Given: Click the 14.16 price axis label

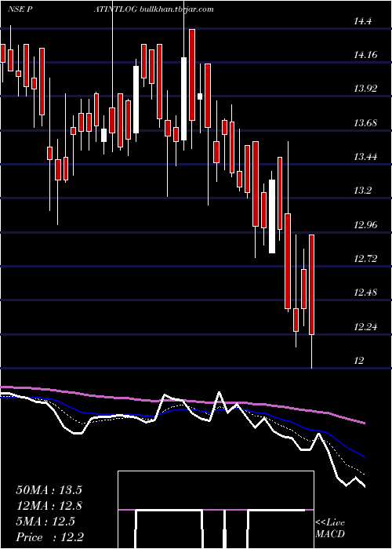Looking at the screenshot, I should click(365, 55).
